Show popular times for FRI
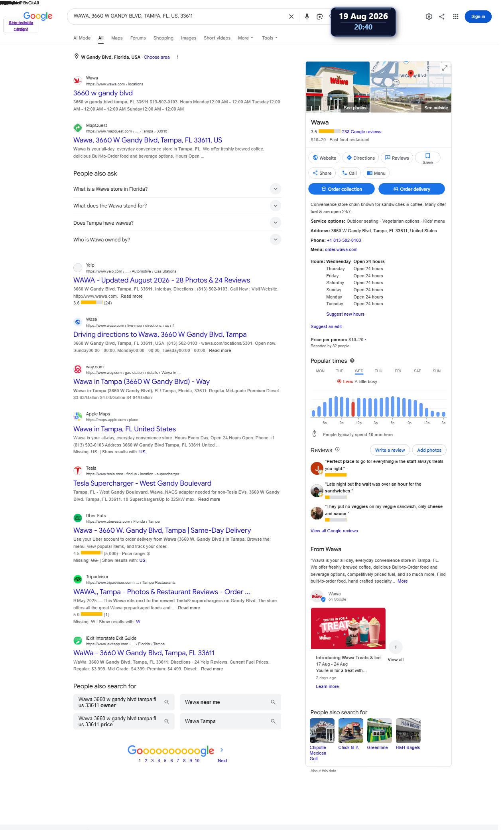The height and width of the screenshot is (830, 504). [398, 371]
